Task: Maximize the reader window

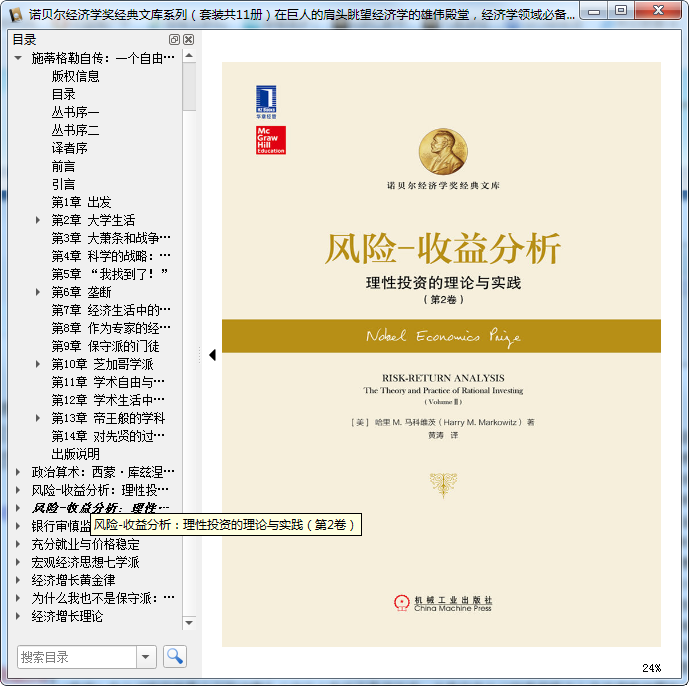Action: [x=621, y=11]
